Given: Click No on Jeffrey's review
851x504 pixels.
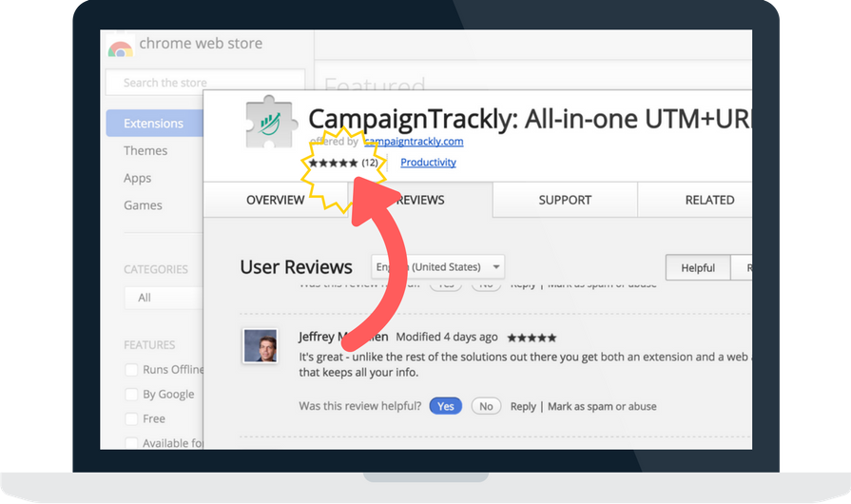Looking at the screenshot, I should click(x=486, y=406).
